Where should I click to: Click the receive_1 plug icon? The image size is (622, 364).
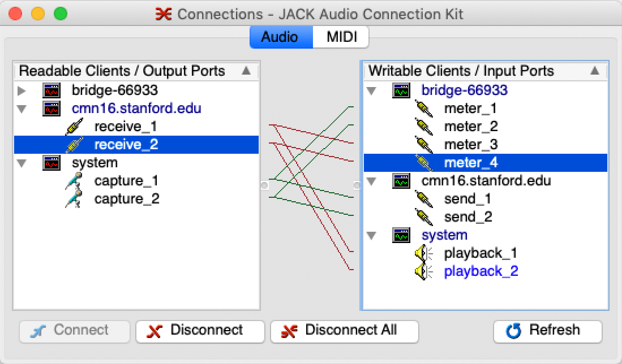coord(74,127)
